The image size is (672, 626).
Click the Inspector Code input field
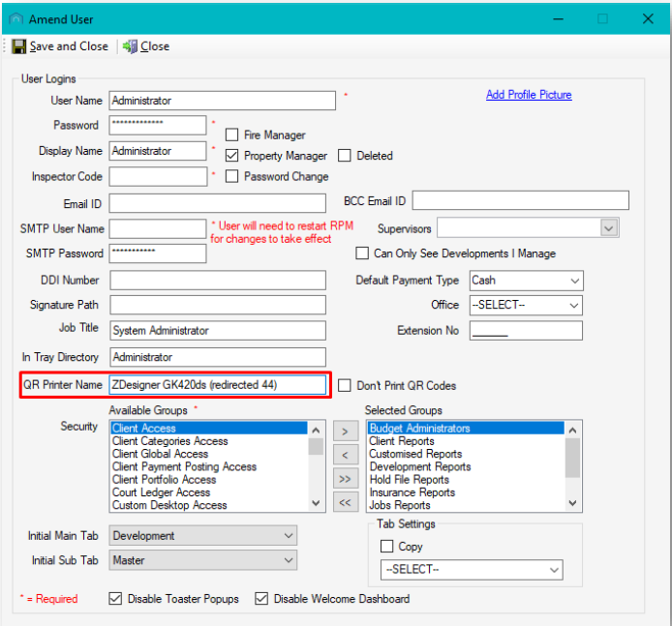(x=158, y=176)
